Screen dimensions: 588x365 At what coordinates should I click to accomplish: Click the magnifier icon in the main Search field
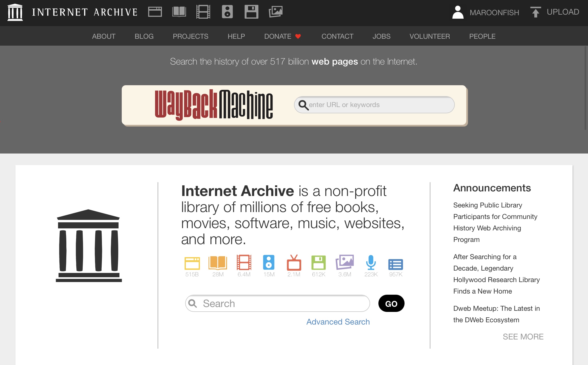[193, 303]
